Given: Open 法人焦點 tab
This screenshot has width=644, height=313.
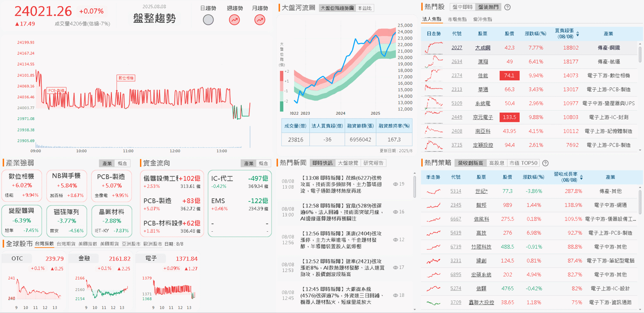Looking at the screenshot, I should click(432, 19).
